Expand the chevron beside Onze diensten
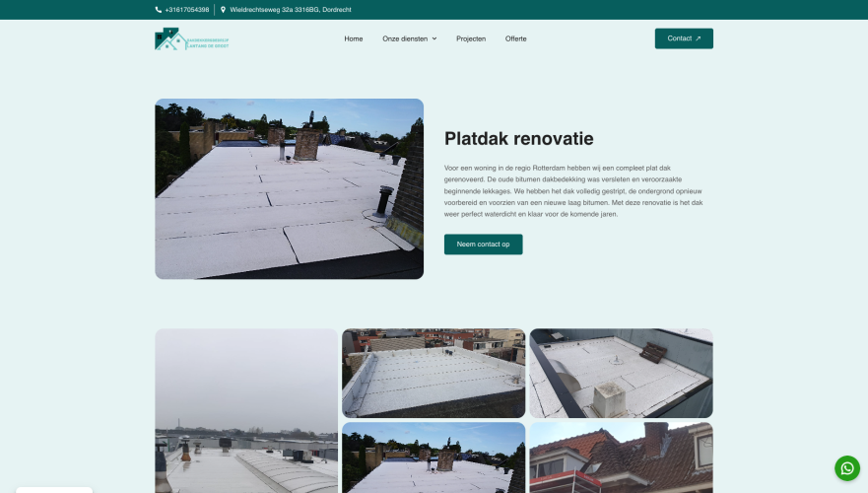 coord(434,38)
